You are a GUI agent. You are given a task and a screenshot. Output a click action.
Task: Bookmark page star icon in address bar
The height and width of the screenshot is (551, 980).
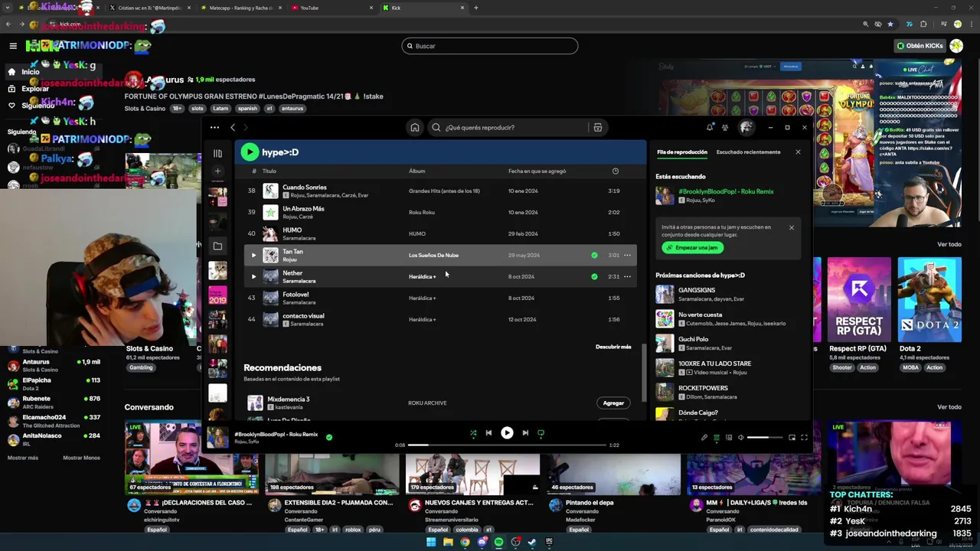pyautogui.click(x=890, y=24)
